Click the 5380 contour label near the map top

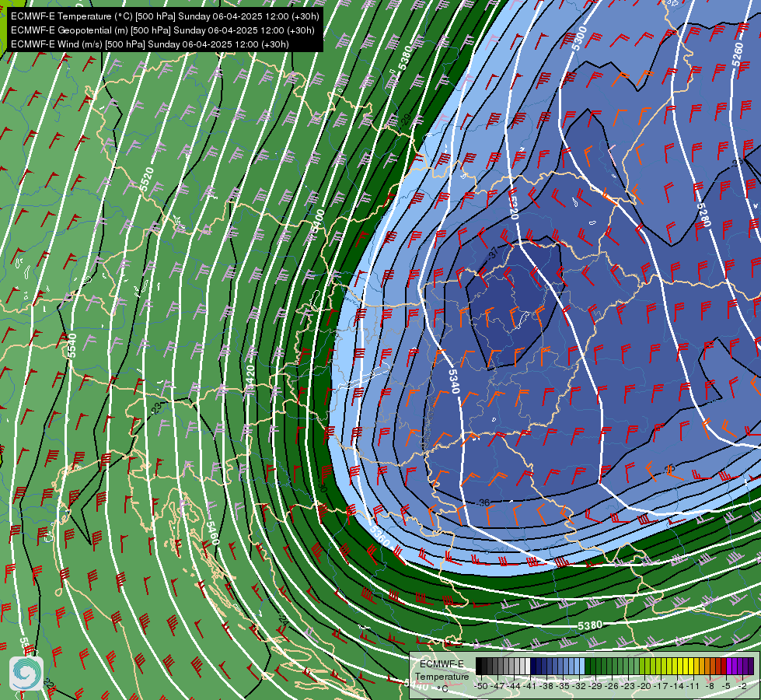tap(406, 58)
